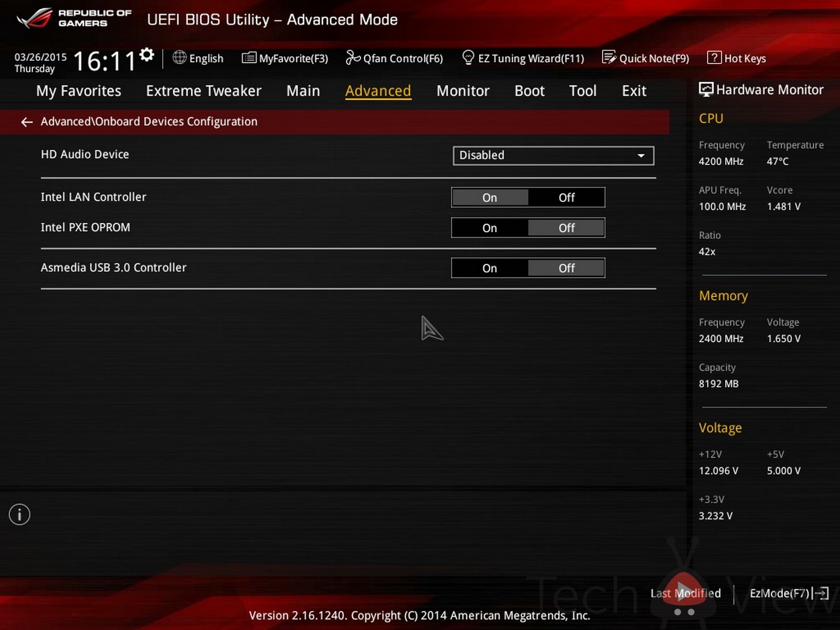Image resolution: width=840 pixels, height=630 pixels.
Task: Go to the Exit tab
Action: (634, 91)
